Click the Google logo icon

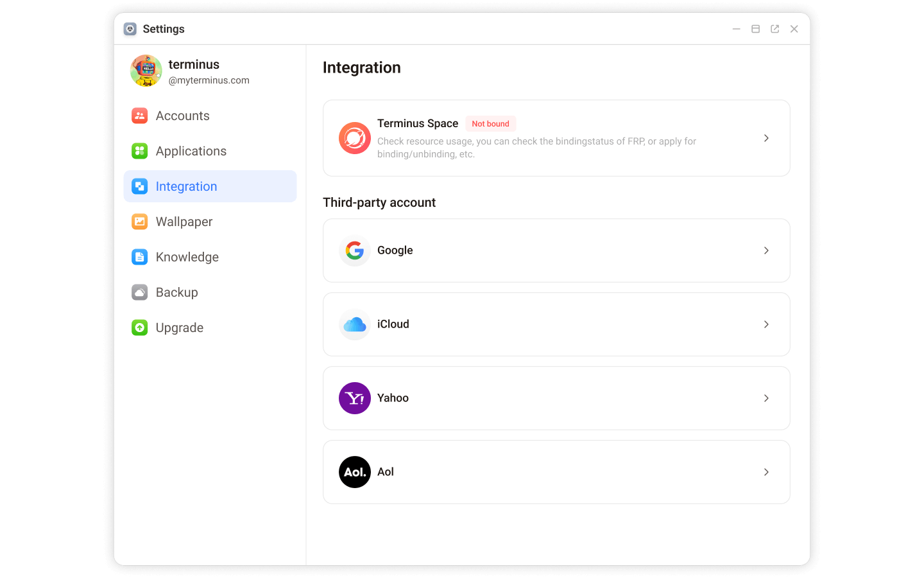point(355,250)
